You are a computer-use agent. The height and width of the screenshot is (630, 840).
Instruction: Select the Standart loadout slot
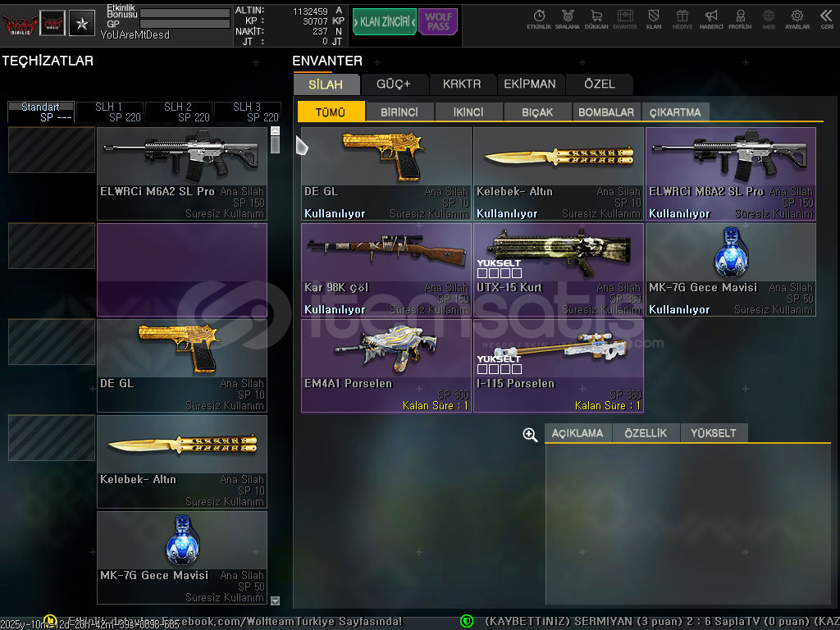41,112
